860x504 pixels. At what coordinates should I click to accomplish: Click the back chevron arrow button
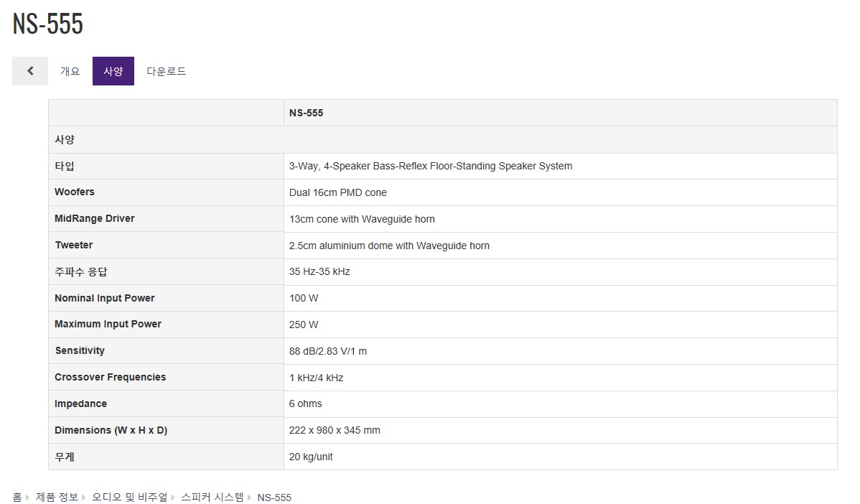[30, 71]
